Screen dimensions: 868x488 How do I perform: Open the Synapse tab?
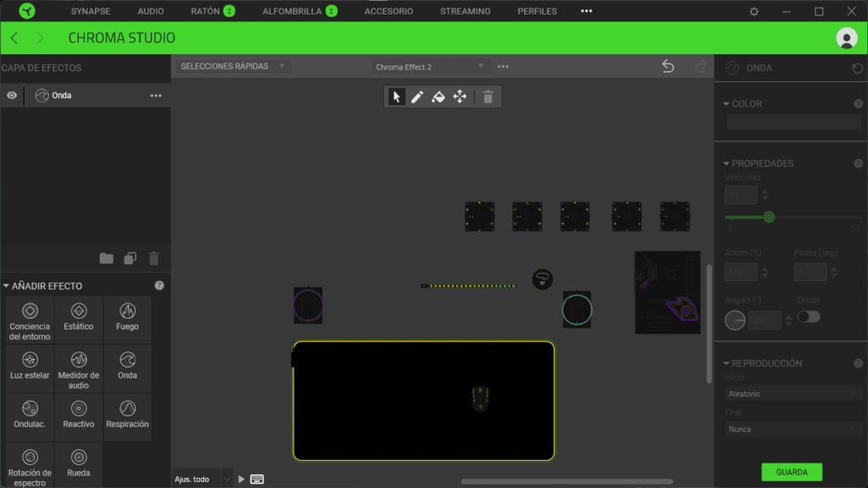coord(91,11)
